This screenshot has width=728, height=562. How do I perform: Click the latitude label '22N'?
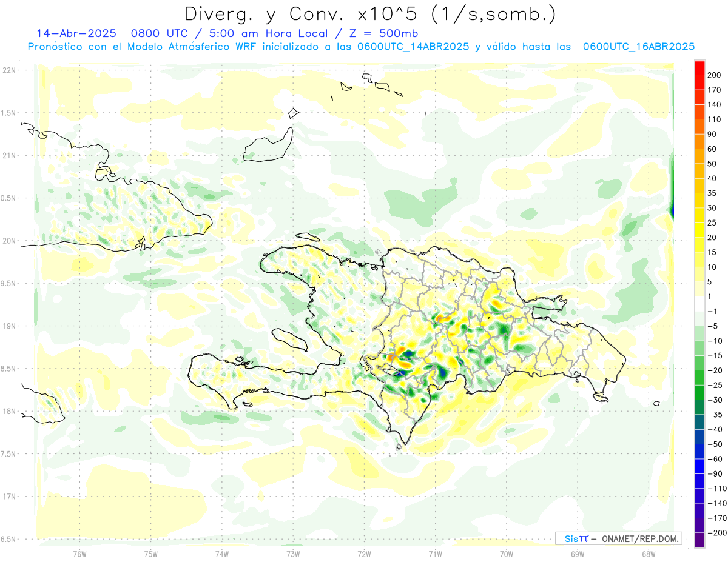pyautogui.click(x=8, y=70)
